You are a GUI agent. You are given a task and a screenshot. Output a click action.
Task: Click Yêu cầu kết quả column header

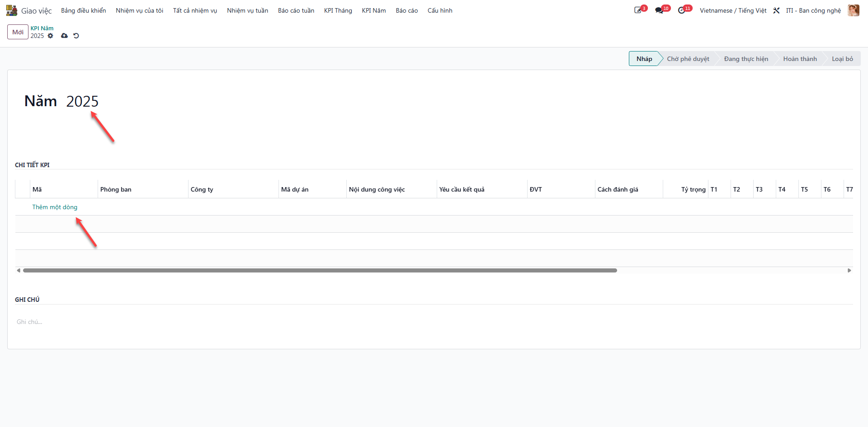pyautogui.click(x=482, y=189)
